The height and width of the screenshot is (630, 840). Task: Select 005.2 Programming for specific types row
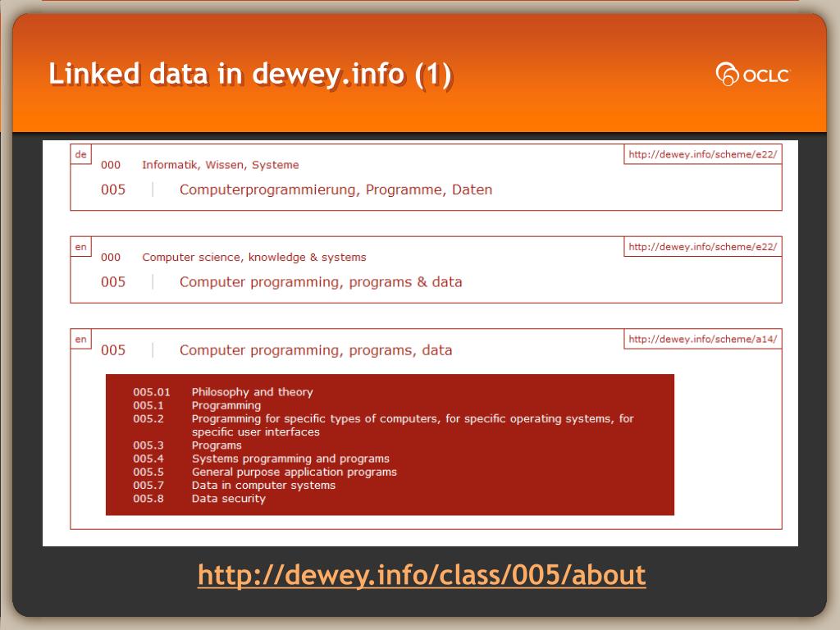[x=384, y=426]
